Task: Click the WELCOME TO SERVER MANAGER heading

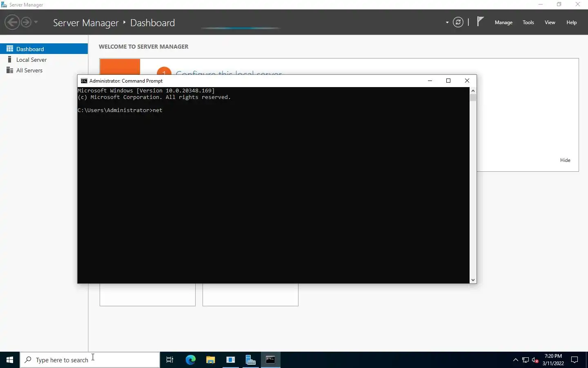Action: [x=144, y=47]
